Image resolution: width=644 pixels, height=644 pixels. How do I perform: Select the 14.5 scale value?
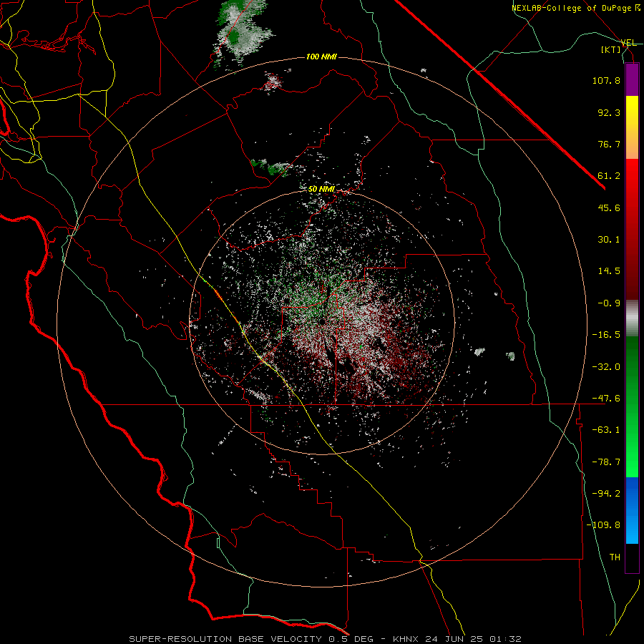click(609, 271)
